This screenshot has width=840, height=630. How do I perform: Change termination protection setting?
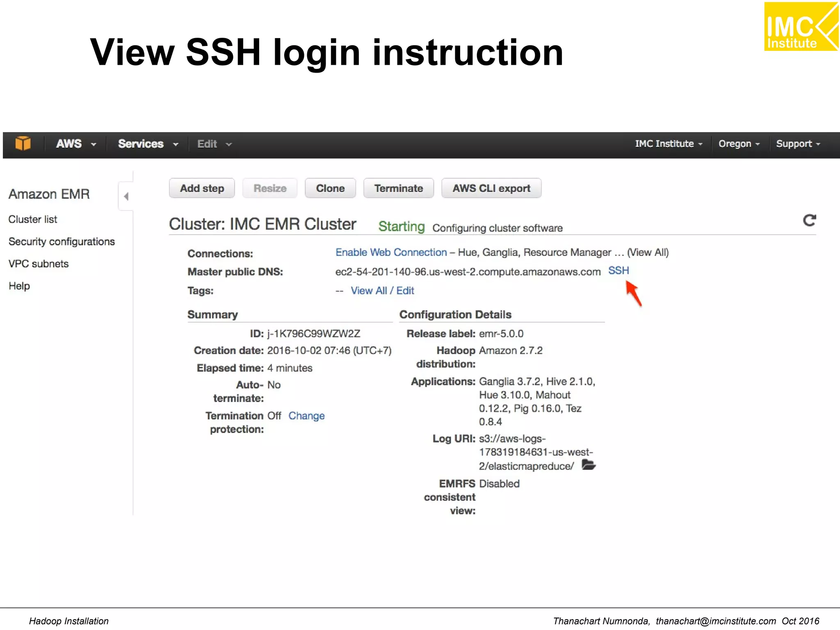tap(306, 416)
